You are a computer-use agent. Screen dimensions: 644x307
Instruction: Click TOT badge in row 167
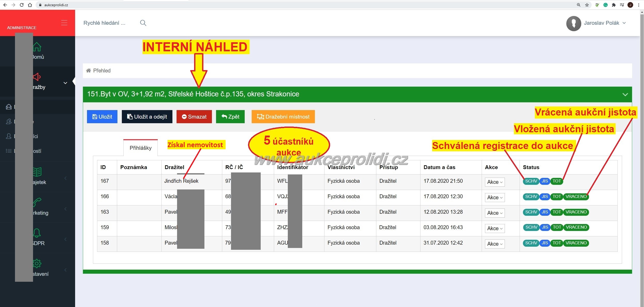(x=556, y=181)
